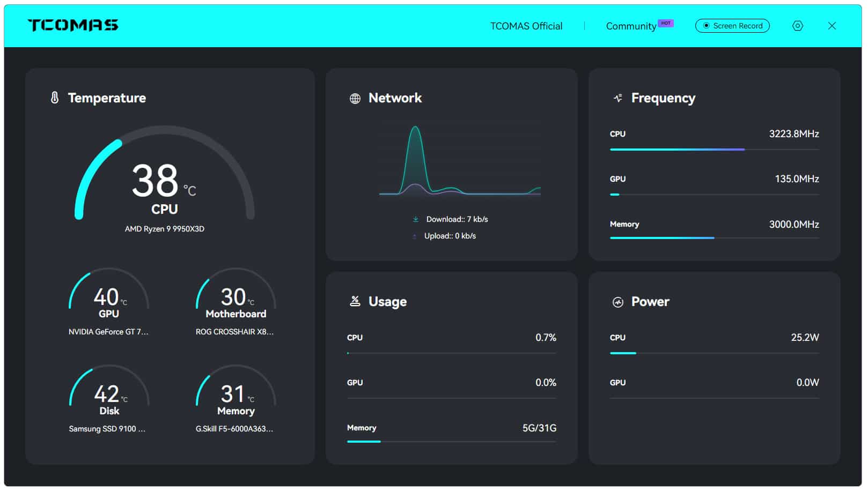
Task: Click the 135.0MHz GPU frequency value
Action: [x=797, y=179]
